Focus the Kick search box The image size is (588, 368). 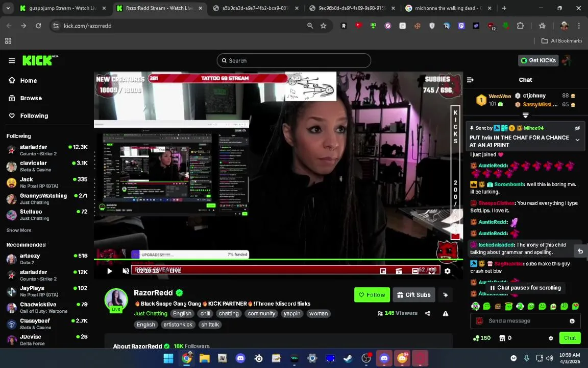pos(293,60)
